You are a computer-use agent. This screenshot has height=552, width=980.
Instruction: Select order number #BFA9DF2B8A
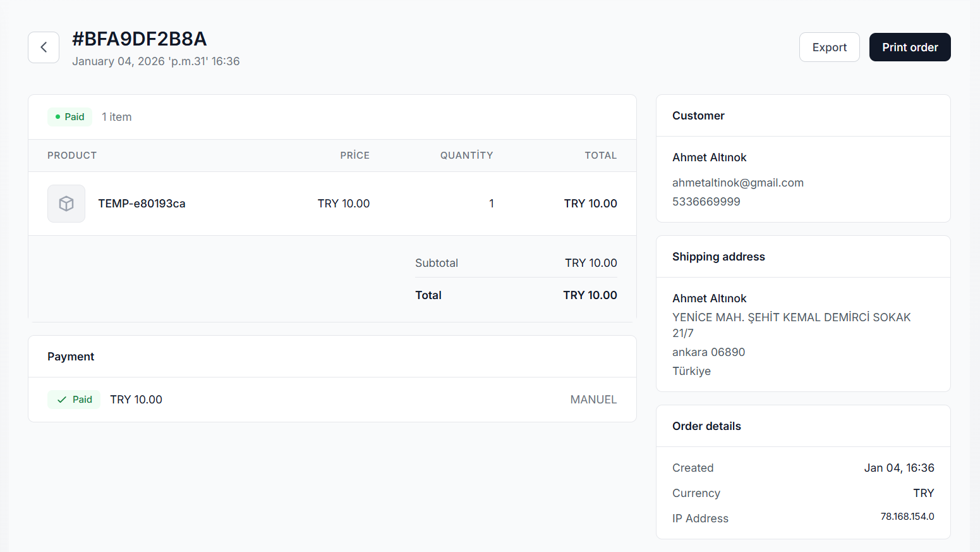pyautogui.click(x=140, y=39)
